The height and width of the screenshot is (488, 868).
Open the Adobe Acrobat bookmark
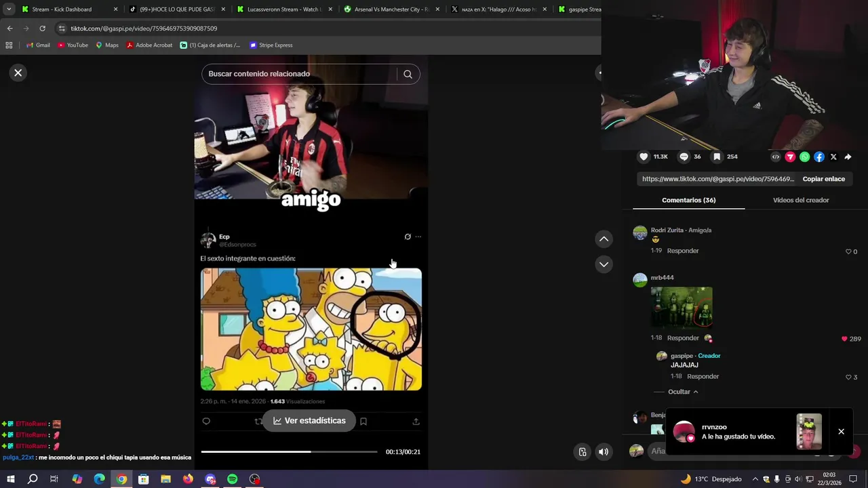(149, 45)
